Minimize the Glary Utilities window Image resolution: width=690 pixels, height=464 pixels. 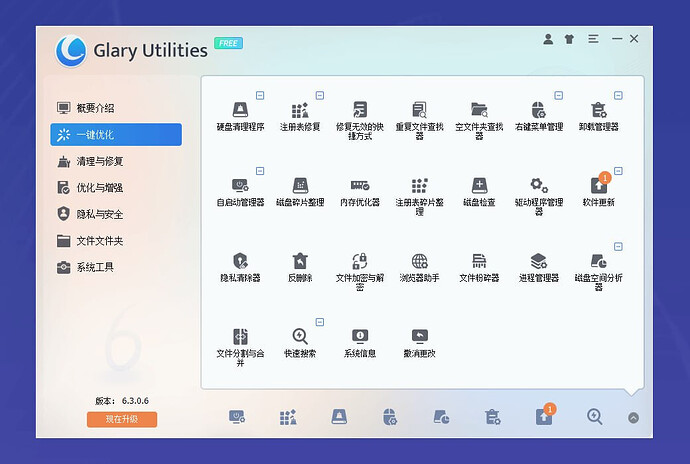[617, 39]
